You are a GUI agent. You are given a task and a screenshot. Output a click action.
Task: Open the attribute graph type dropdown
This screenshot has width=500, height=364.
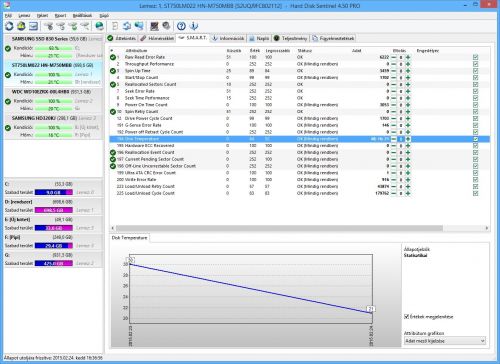pyautogui.click(x=445, y=341)
